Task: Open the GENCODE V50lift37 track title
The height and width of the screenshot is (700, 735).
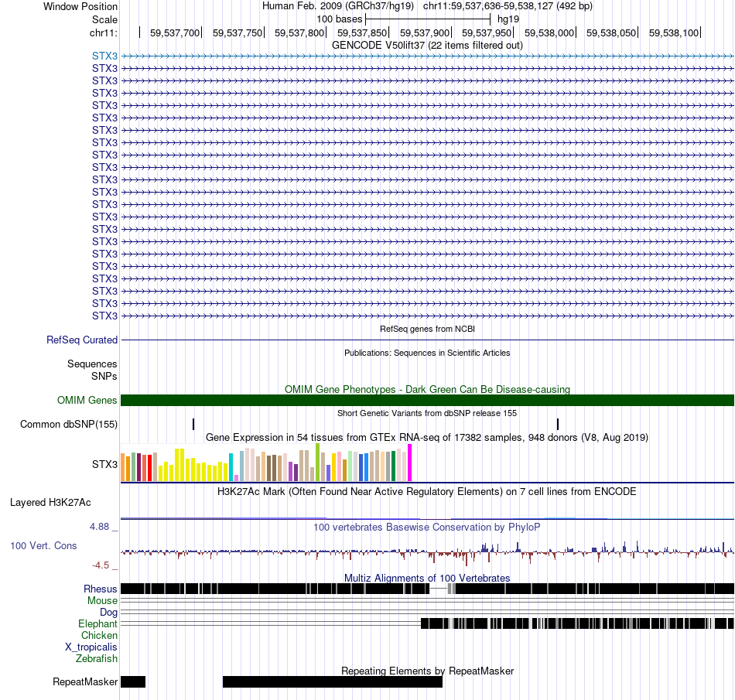Action: [427, 46]
